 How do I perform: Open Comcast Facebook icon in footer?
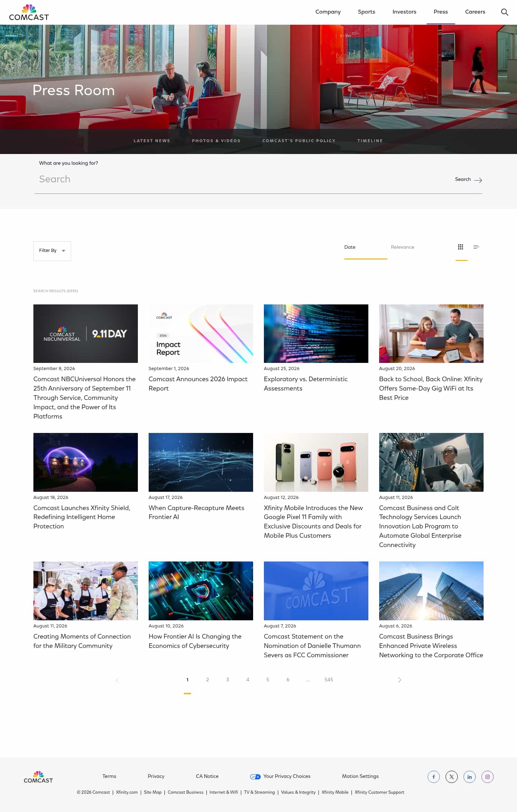coord(434,777)
